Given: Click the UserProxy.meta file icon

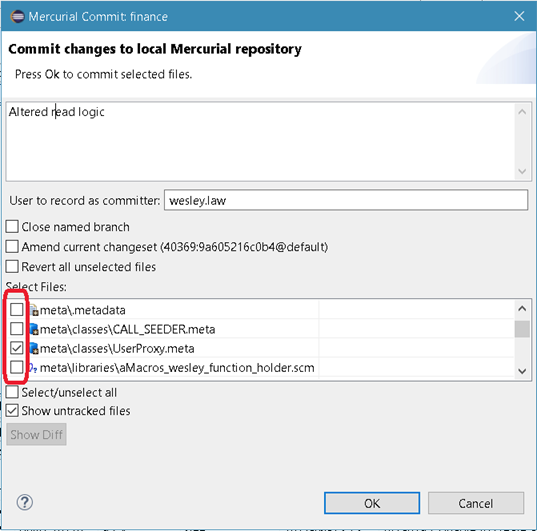Looking at the screenshot, I should 34,348.
